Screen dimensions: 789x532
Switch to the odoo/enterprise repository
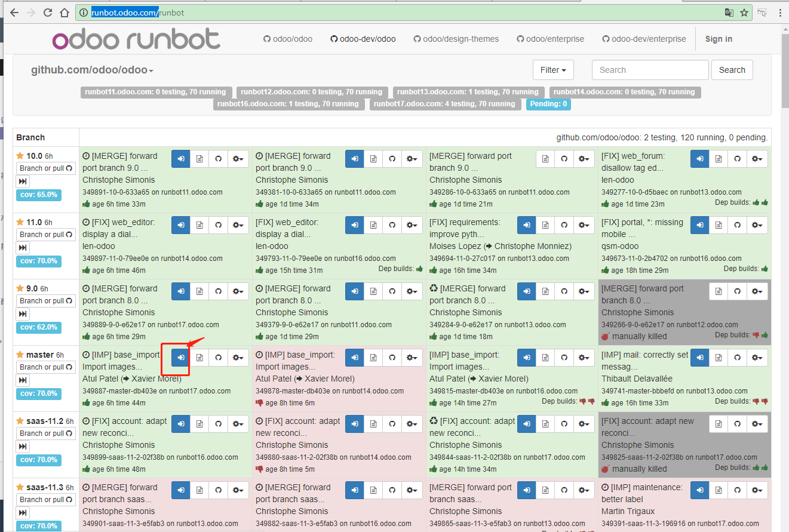pos(550,39)
